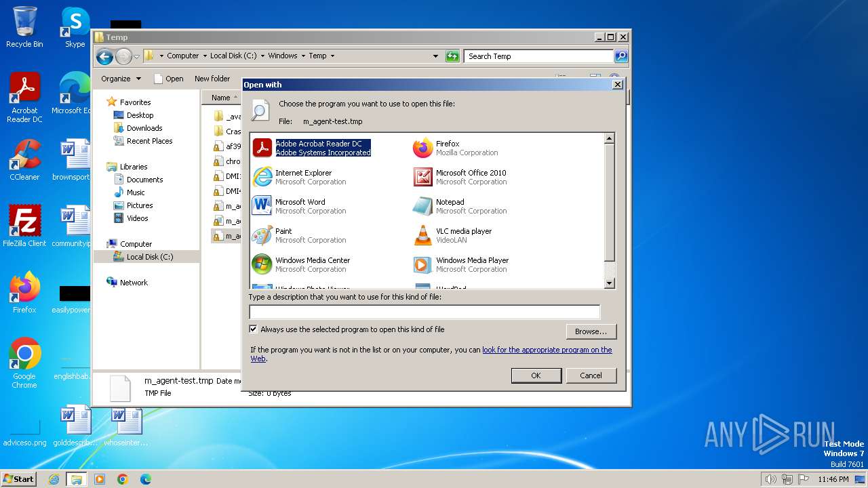Select Desktop under Favorites
868x488 pixels.
coord(140,115)
